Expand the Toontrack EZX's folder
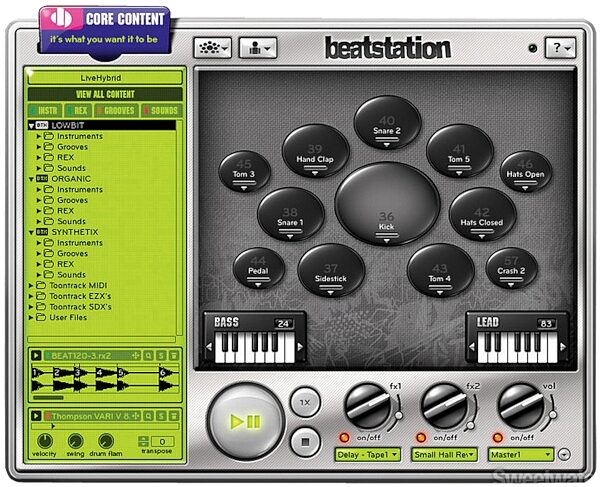Viewport: 600px width, 487px height. (31, 296)
